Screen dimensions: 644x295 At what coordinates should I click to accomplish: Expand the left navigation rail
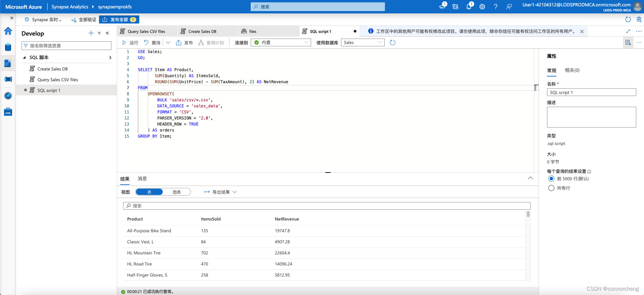coord(12,18)
